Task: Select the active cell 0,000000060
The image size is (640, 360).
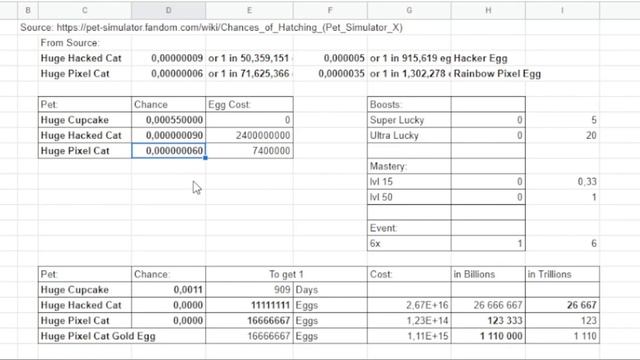Action: [x=169, y=151]
